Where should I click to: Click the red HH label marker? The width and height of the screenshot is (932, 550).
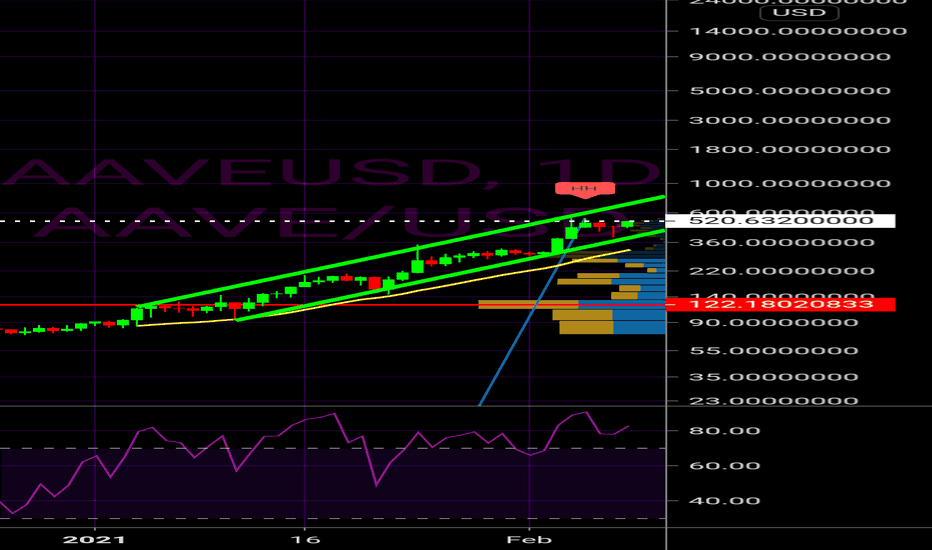click(585, 189)
